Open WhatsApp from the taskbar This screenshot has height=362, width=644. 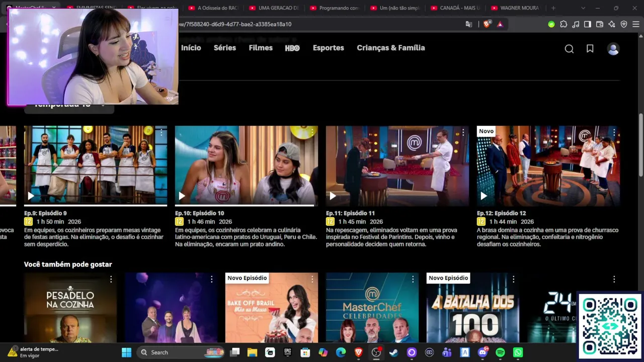tap(518, 352)
